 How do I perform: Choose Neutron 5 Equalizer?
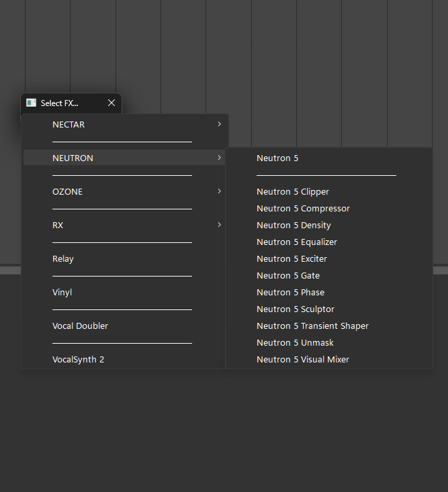[x=296, y=242]
